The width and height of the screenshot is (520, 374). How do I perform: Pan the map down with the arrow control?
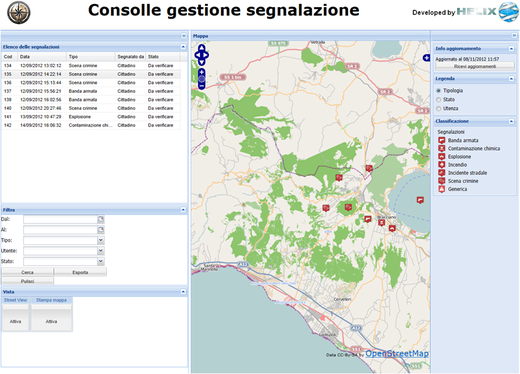click(202, 62)
